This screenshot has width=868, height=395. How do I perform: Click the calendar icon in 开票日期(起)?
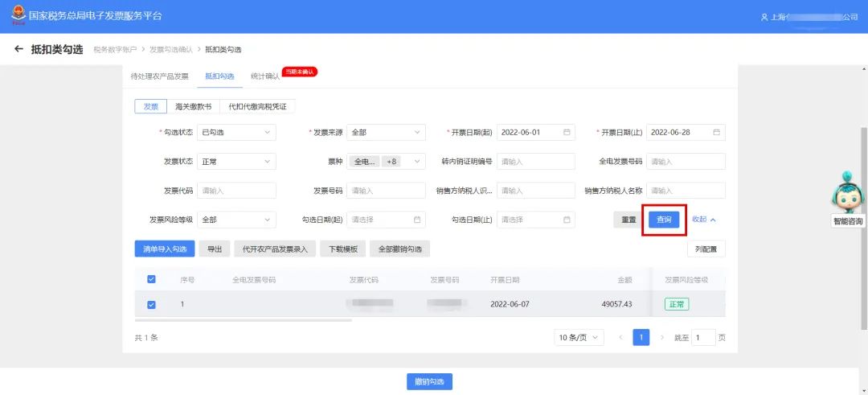point(567,133)
